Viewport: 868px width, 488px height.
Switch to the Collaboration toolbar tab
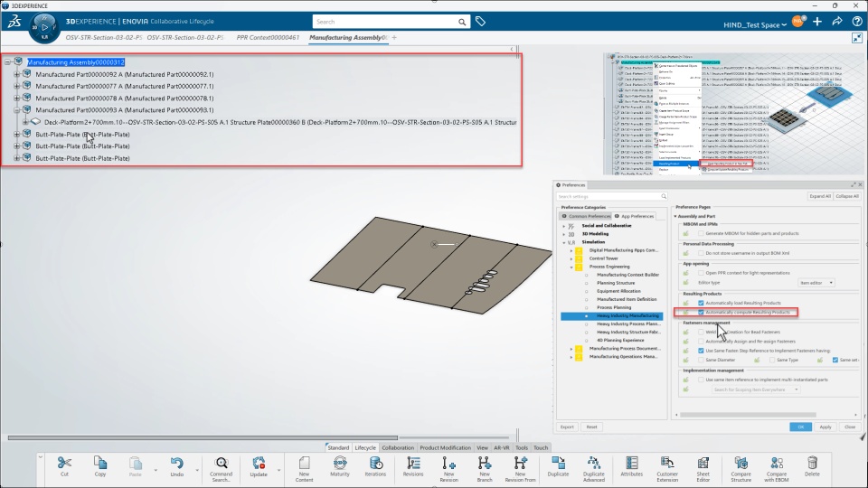[398, 447]
